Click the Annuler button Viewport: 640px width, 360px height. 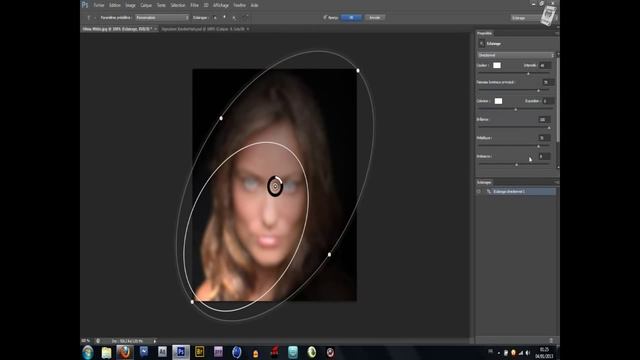375,18
